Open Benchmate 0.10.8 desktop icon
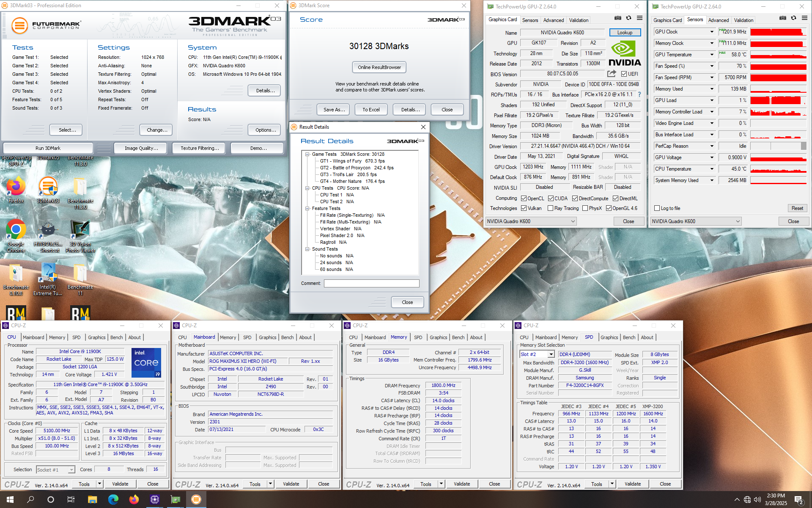 [x=16, y=279]
